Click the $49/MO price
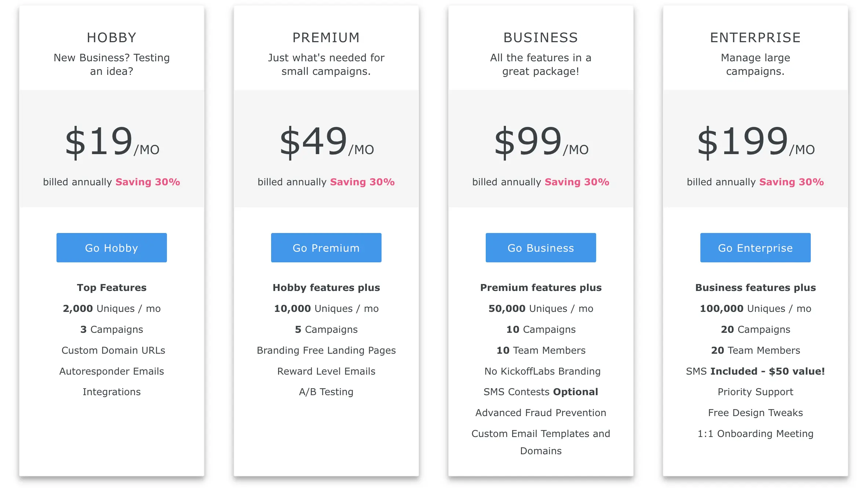This screenshot has height=488, width=868. [x=326, y=142]
